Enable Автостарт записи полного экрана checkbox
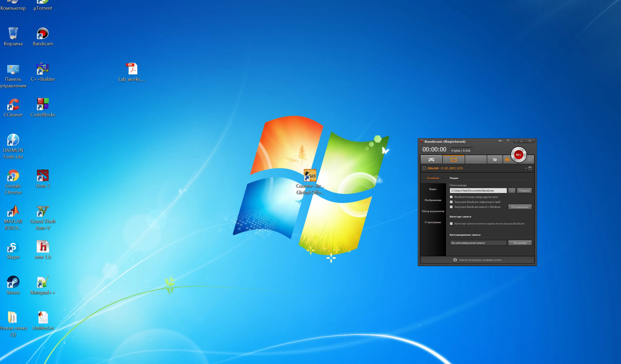 coord(451,224)
